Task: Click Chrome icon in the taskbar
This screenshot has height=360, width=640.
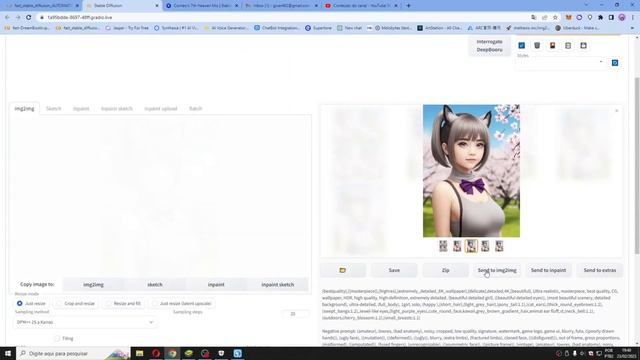Action: (x=172, y=353)
